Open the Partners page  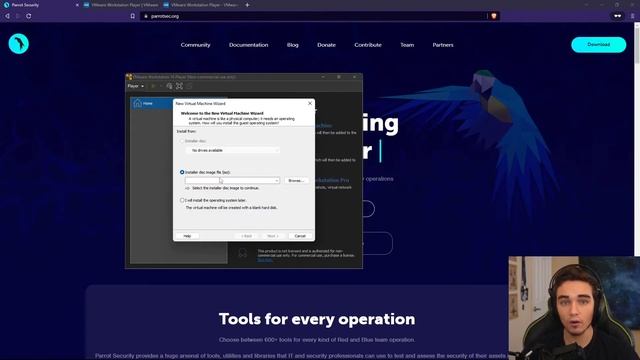[443, 45]
